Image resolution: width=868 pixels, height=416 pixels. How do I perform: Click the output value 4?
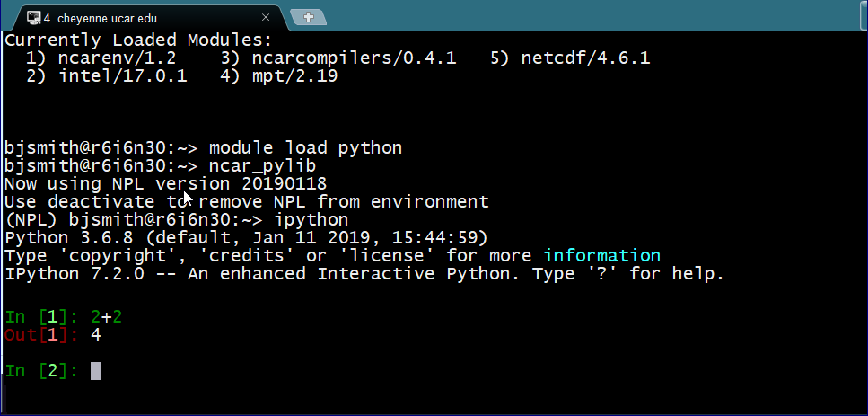tap(96, 335)
